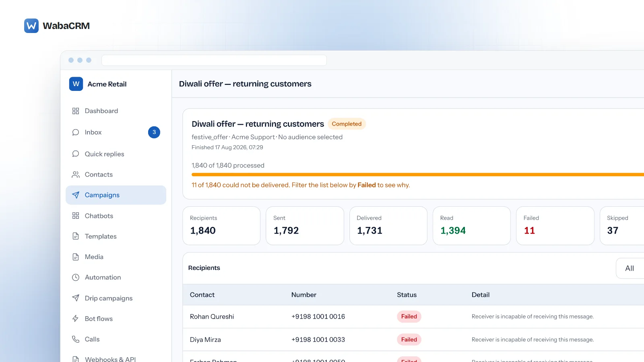Click Failed badge in Rohan Qureshi row

[409, 317]
